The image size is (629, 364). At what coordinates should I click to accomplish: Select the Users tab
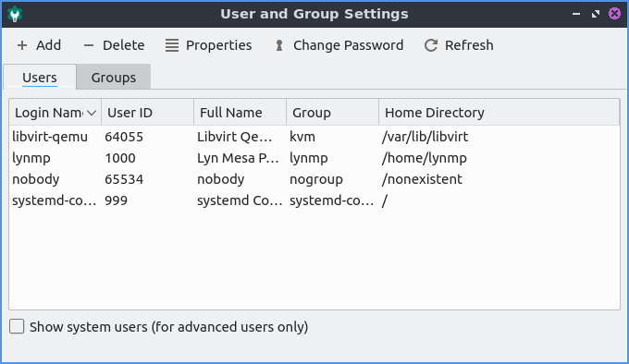40,78
